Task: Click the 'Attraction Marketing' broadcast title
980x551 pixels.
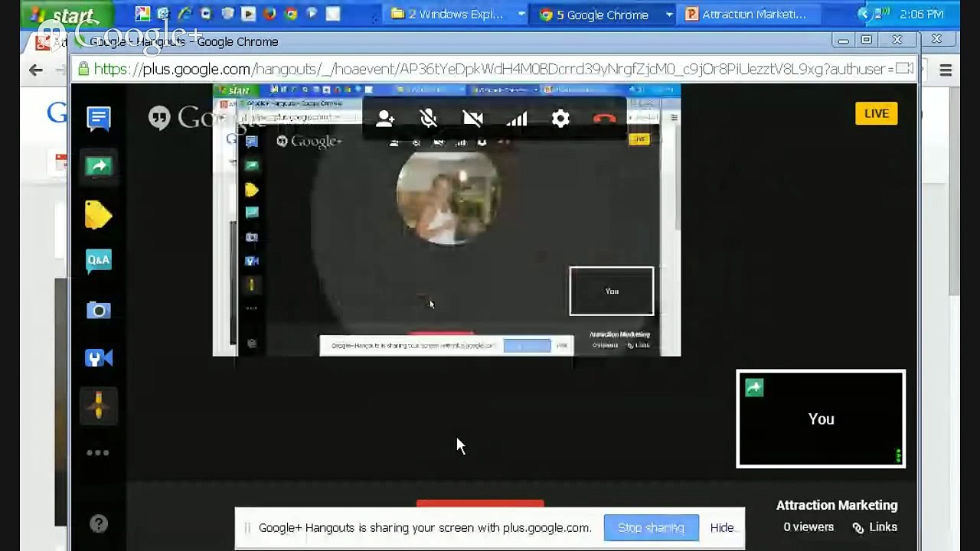Action: tap(837, 505)
